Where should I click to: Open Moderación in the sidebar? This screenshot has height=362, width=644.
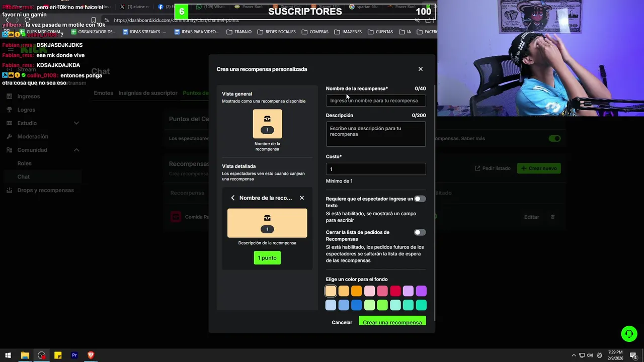[x=33, y=137]
